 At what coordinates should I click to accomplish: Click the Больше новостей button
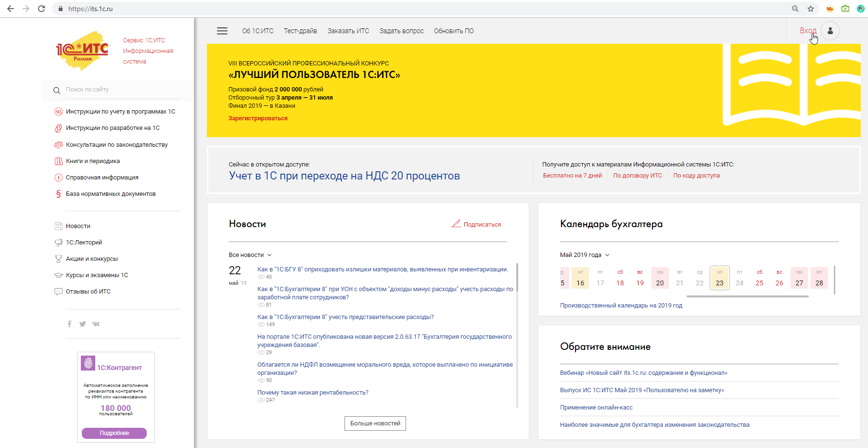(x=375, y=423)
